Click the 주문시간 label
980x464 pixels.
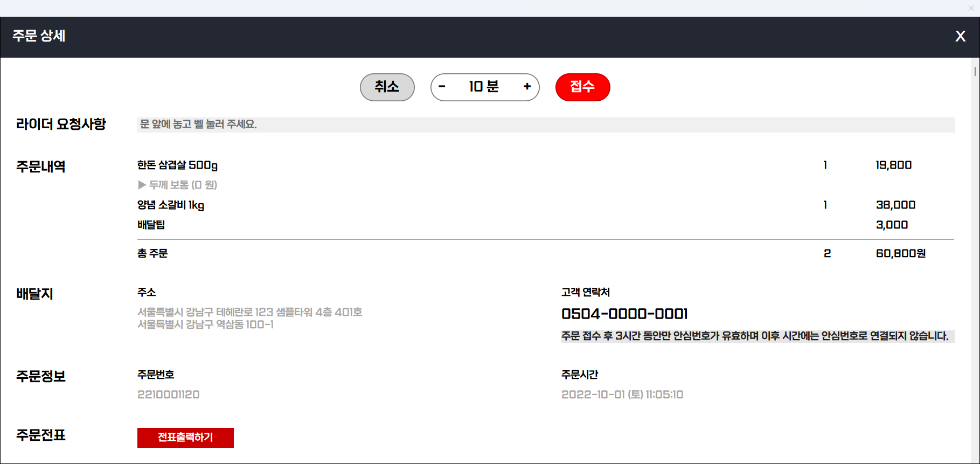(x=580, y=375)
